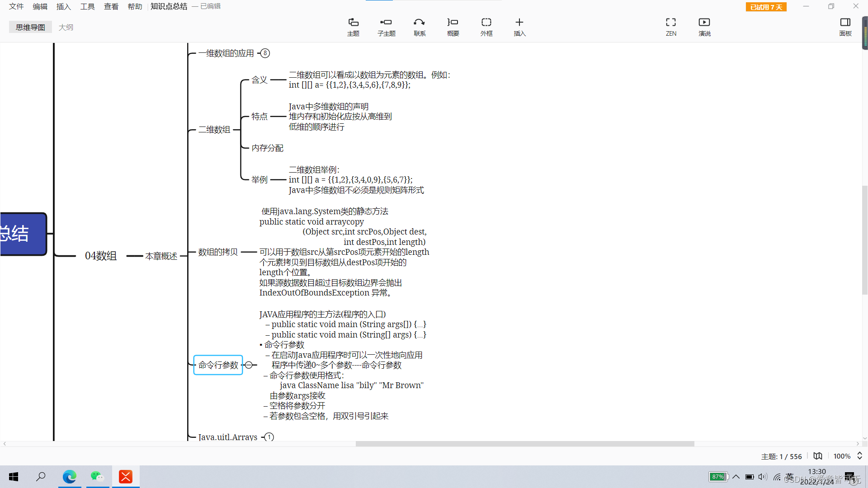Collapse the 命令行参数 node toggle
868x488 pixels.
pos(249,365)
